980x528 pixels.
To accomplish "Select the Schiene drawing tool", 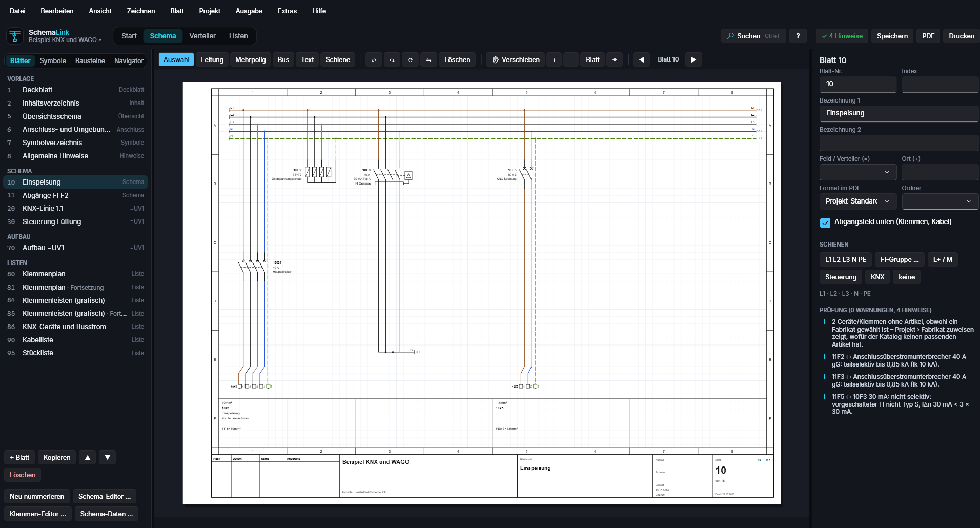I will [338, 60].
